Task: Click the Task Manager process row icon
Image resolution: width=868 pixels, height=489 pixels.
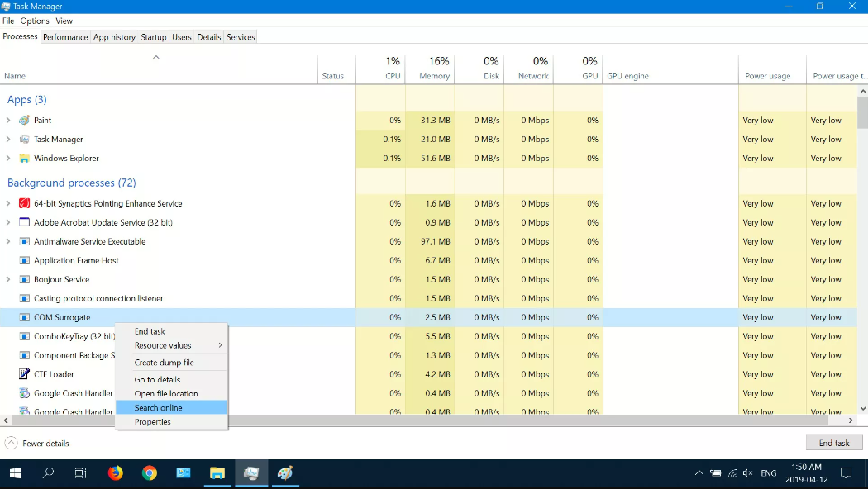Action: [24, 140]
